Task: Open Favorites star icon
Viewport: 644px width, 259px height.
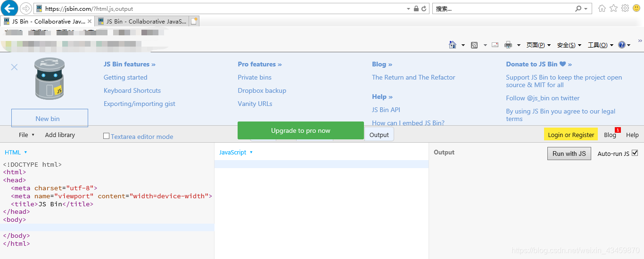Action: 613,8
